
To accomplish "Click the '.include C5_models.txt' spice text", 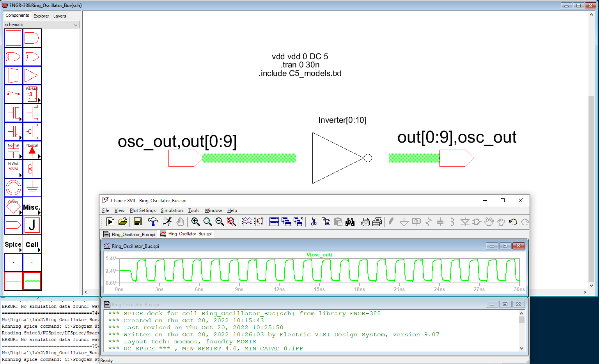I will pos(300,73).
